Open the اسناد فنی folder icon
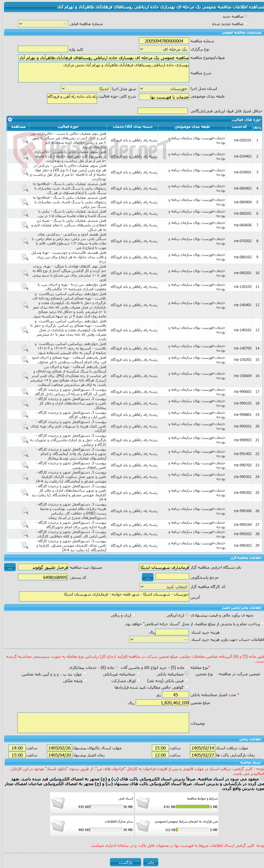This screenshot has width=264, height=868. 58,802
